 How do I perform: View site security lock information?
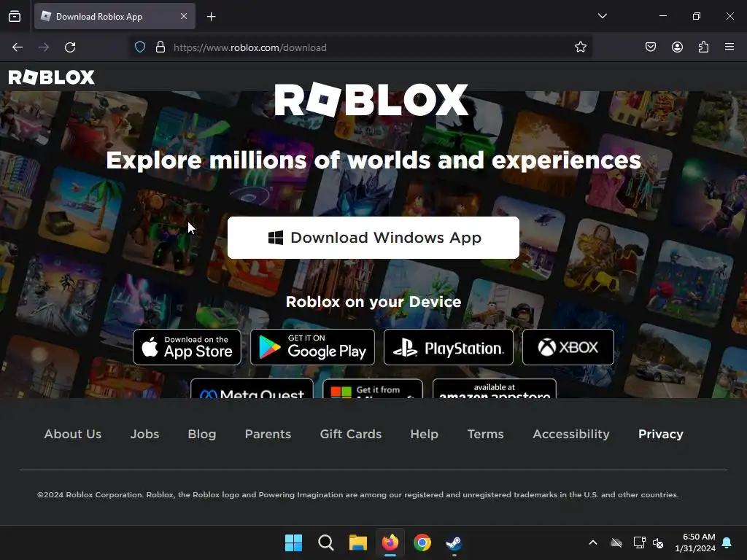160,47
